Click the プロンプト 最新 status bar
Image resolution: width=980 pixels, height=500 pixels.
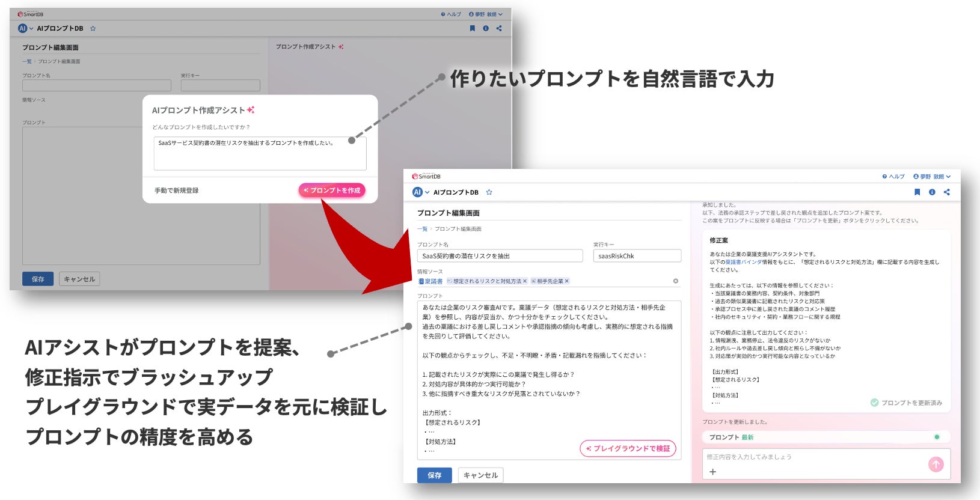coord(826,437)
